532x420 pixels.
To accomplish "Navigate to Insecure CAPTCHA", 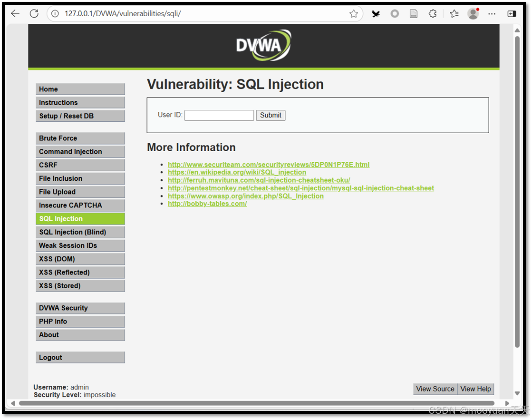I will pos(80,205).
